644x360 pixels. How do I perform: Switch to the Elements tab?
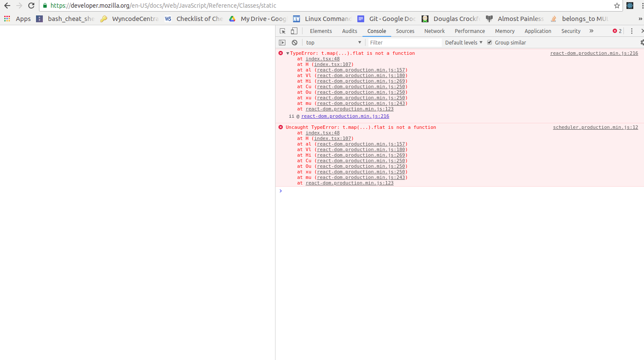(x=321, y=31)
